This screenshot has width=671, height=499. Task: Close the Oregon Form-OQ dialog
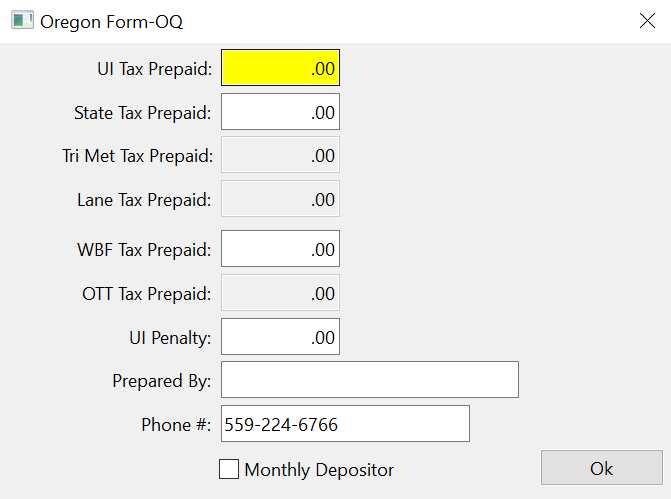tap(647, 20)
